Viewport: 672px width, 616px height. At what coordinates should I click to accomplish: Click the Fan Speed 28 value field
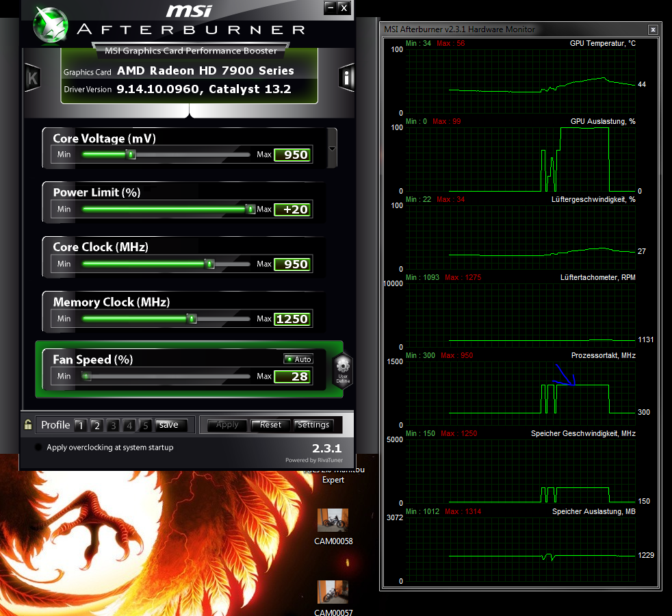tap(293, 376)
